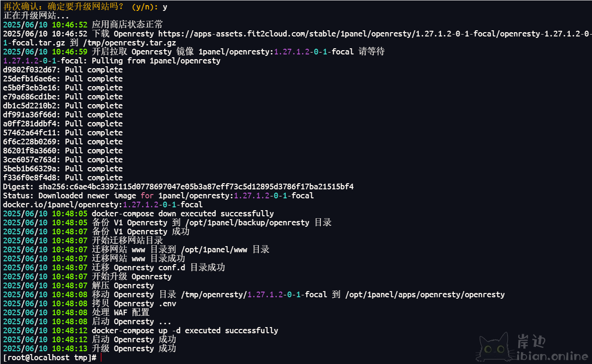This screenshot has width=592, height=364.
Task: Click the 升级 Openresty 成功 final log line
Action: pyautogui.click(x=89, y=348)
